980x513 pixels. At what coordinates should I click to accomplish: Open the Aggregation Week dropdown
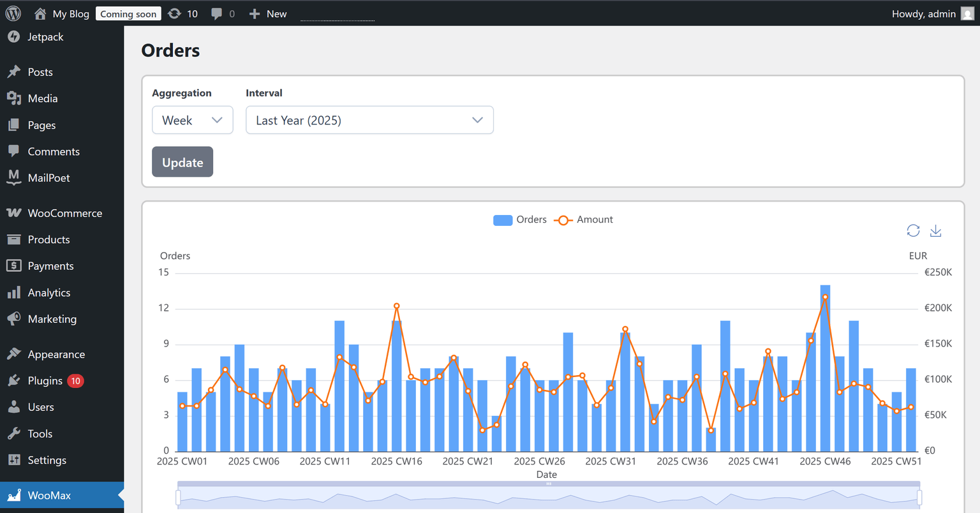tap(193, 120)
